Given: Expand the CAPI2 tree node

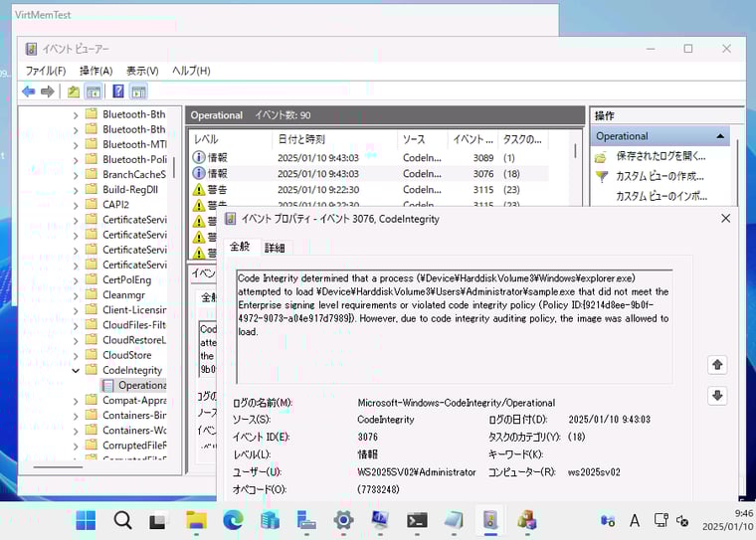Looking at the screenshot, I should click(76, 205).
